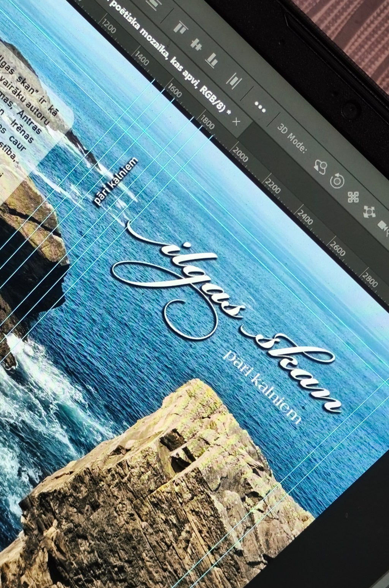
Task: Select the 3D slide icon
Action: 369,211
